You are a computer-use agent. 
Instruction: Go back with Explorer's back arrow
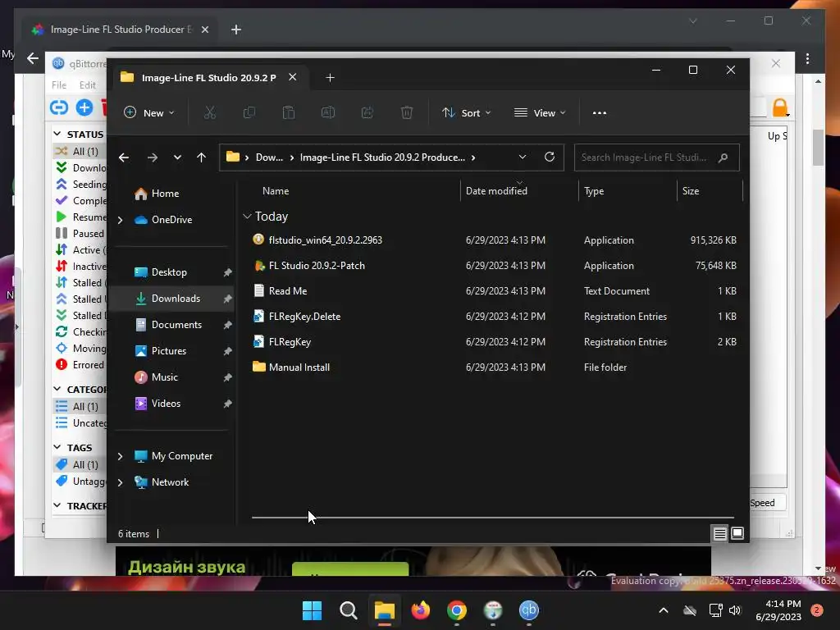click(124, 157)
